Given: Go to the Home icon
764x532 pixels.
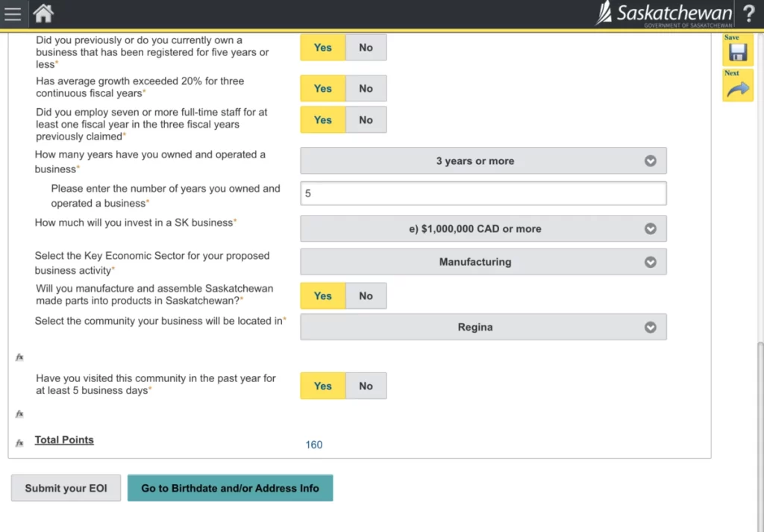Looking at the screenshot, I should (43, 13).
